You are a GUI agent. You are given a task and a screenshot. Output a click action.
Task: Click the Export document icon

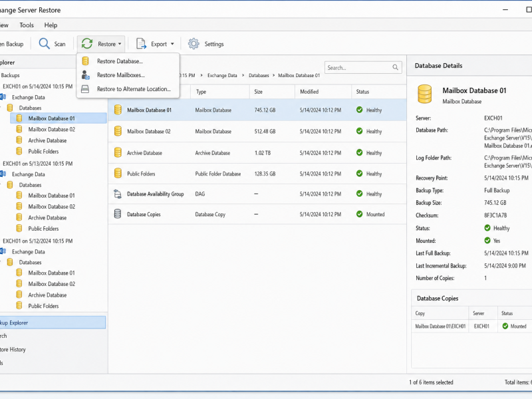pos(141,44)
